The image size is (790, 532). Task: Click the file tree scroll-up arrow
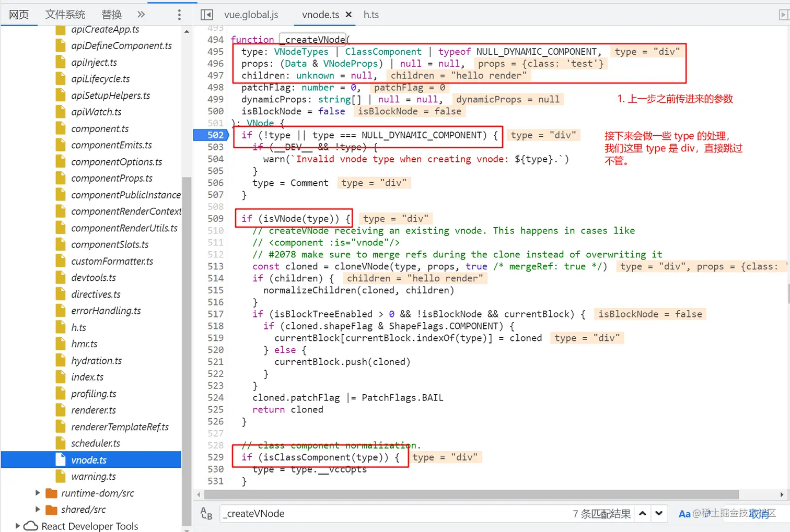pyautogui.click(x=187, y=32)
